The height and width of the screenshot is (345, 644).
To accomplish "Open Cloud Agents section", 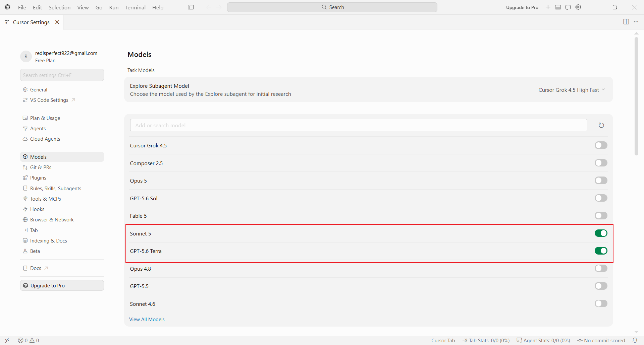I will click(x=62, y=139).
